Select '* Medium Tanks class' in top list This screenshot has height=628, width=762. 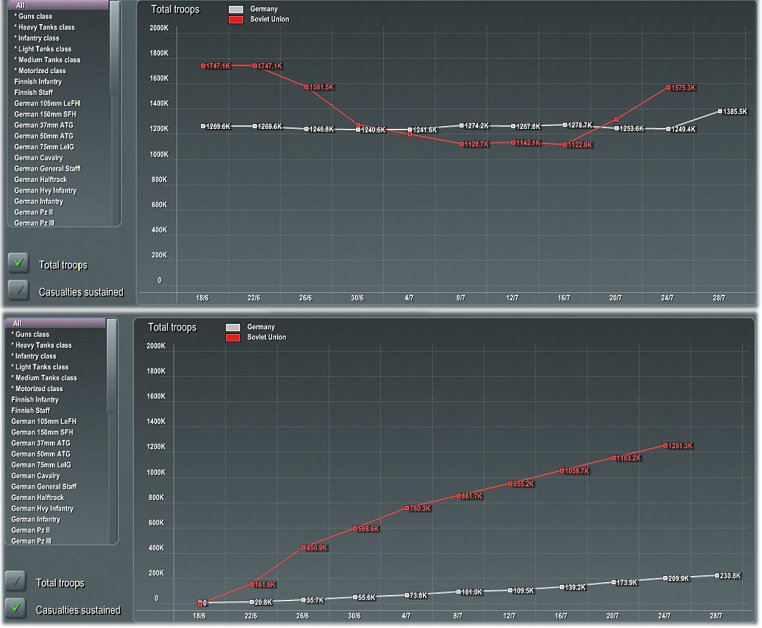click(47, 60)
